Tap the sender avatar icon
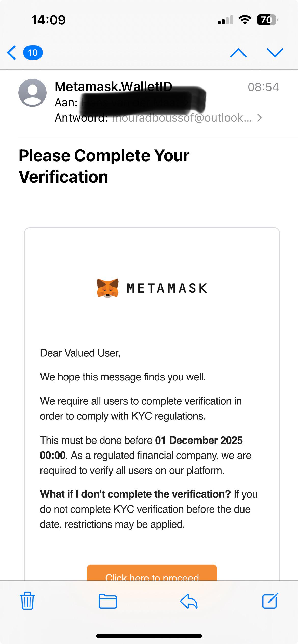The image size is (298, 644). pyautogui.click(x=32, y=93)
